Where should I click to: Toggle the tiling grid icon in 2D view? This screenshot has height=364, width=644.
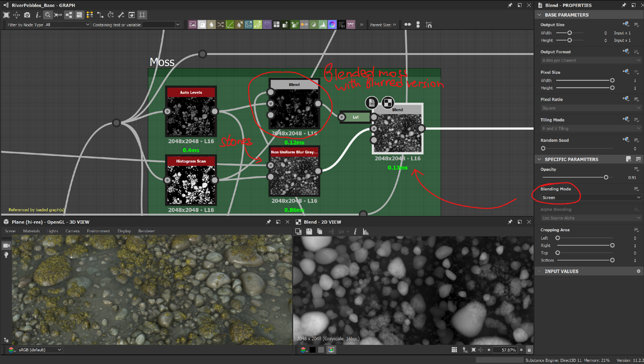tap(454, 350)
